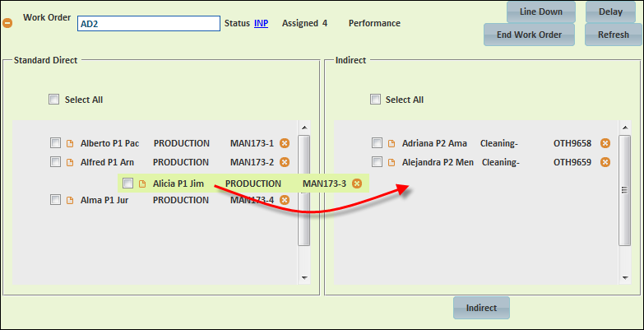The image size is (644, 330).
Task: Click document icon beside Alejandra P2 Men
Action: tap(391, 162)
